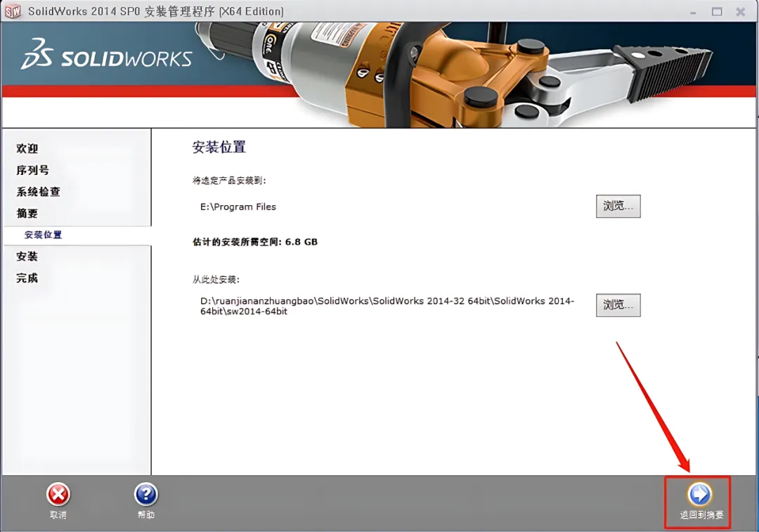Open Help (帮助) question mark icon
The image size is (759, 532).
click(145, 494)
